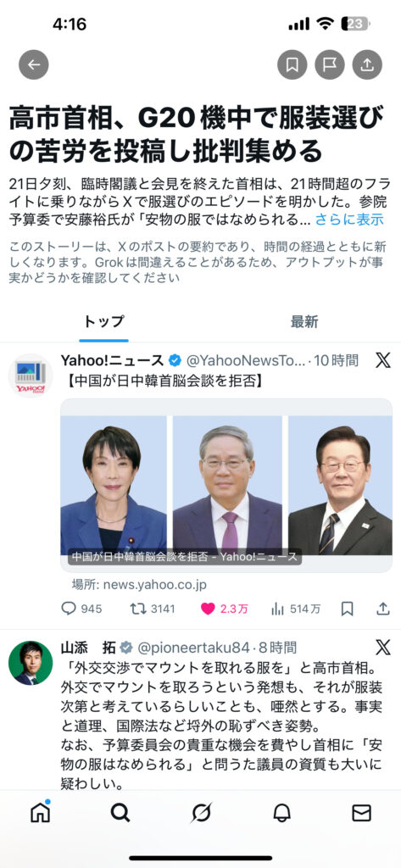The image size is (401, 868).
Task: Open Grok X icon on Yahoo!ニュース post
Action: click(x=382, y=360)
